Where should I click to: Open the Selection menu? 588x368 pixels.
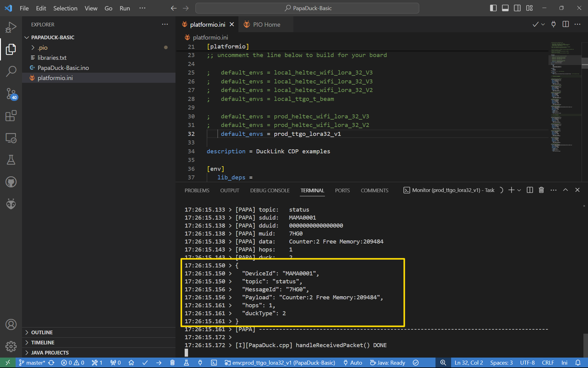[65, 8]
